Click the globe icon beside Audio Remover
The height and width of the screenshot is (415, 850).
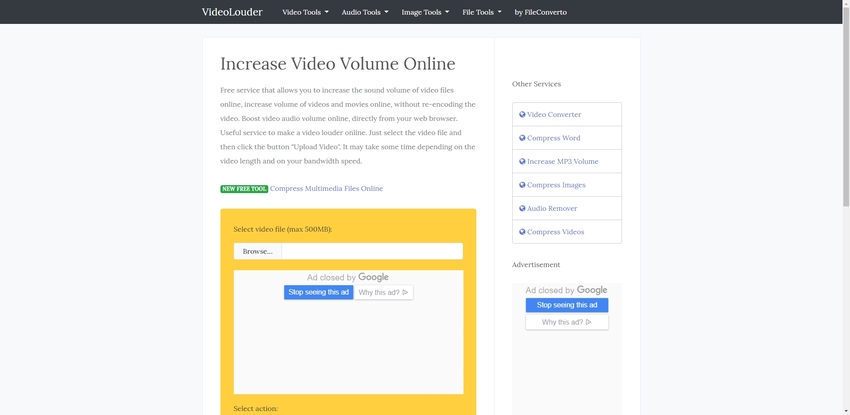(x=522, y=208)
